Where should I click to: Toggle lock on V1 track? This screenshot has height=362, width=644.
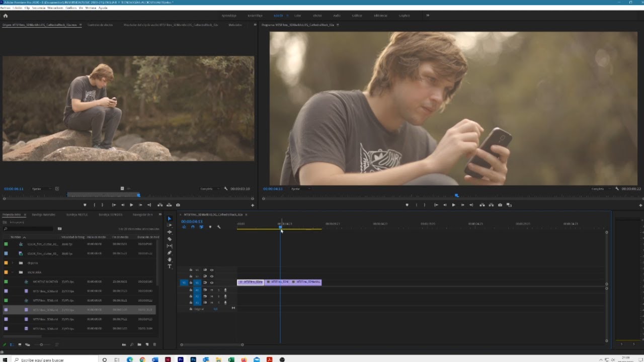(191, 283)
